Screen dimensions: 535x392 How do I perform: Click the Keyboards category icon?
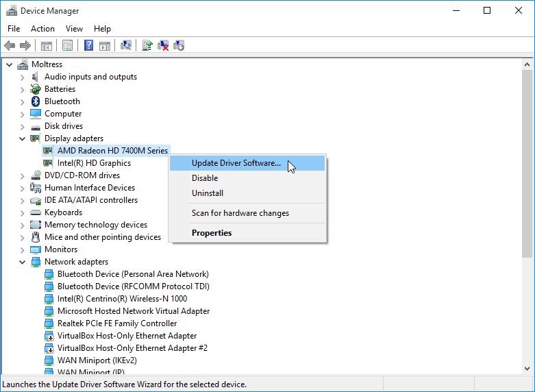(36, 212)
